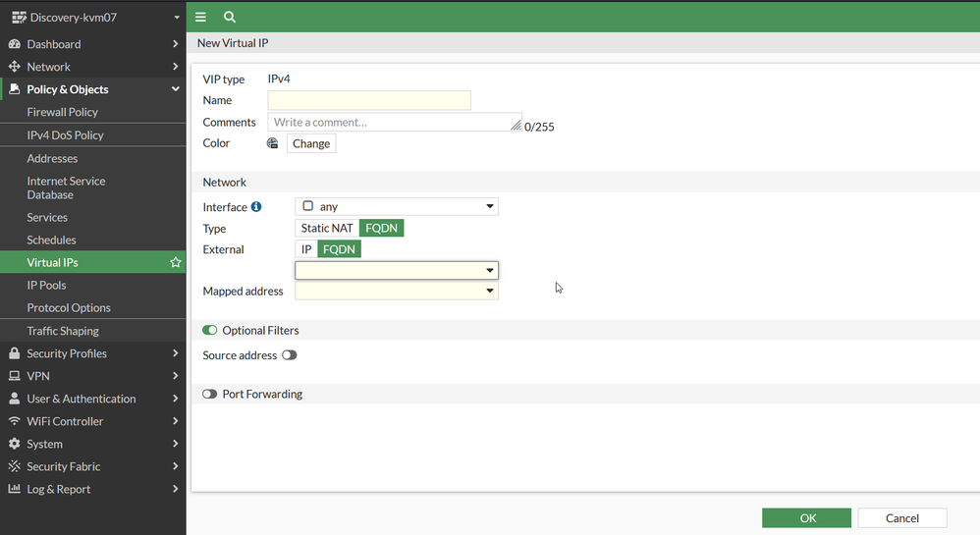Disable the Optional Filters toggle
Viewport: 980px width, 535px height.
[209, 330]
